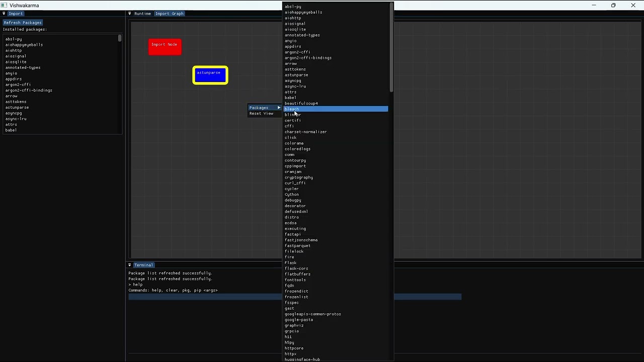
Task: Collapse the Runtime window triangle
Action: [130, 14]
